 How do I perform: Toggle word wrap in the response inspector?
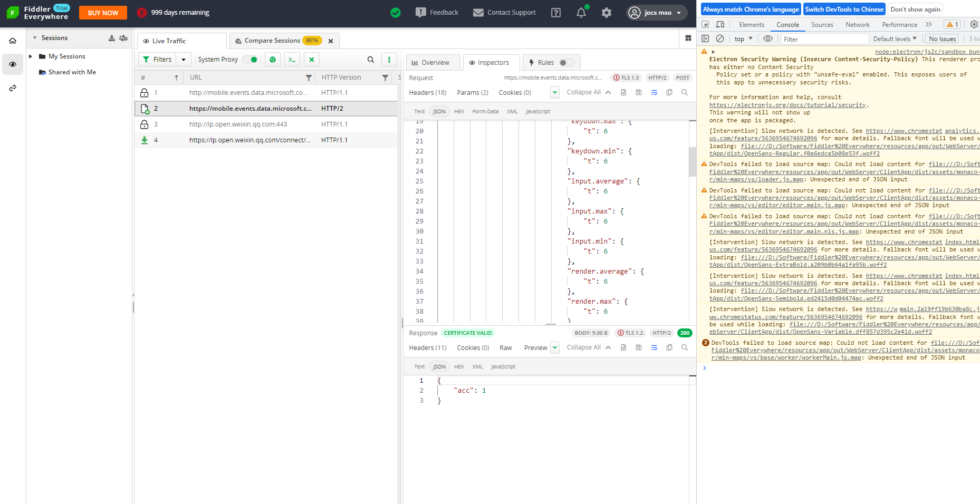[x=654, y=347]
